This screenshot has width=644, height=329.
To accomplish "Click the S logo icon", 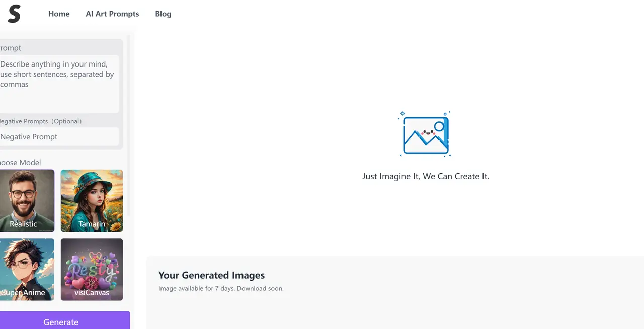I will coord(14,14).
